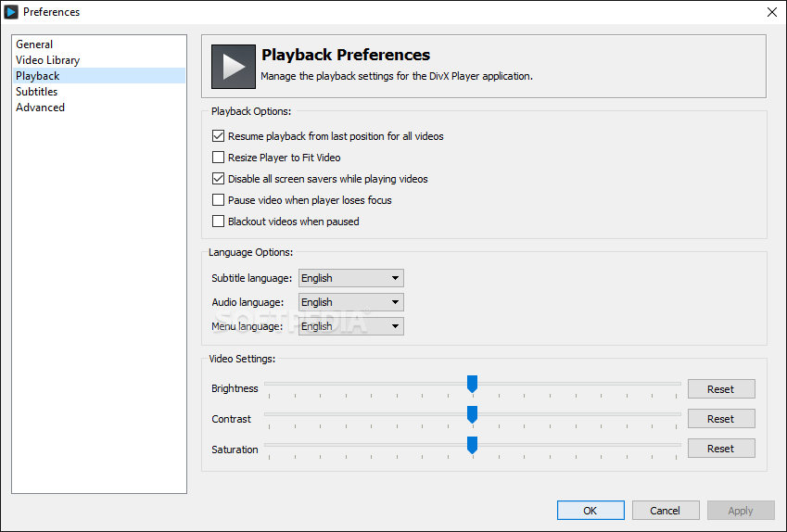Image resolution: width=787 pixels, height=532 pixels.
Task: Open the Subtitle language dropdown
Action: coord(350,278)
